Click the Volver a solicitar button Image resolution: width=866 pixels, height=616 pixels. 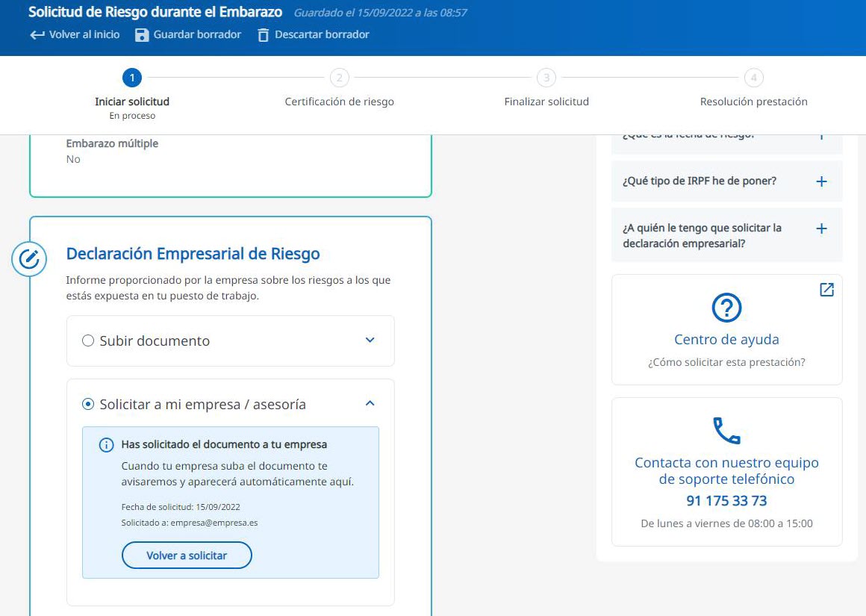[x=187, y=556]
